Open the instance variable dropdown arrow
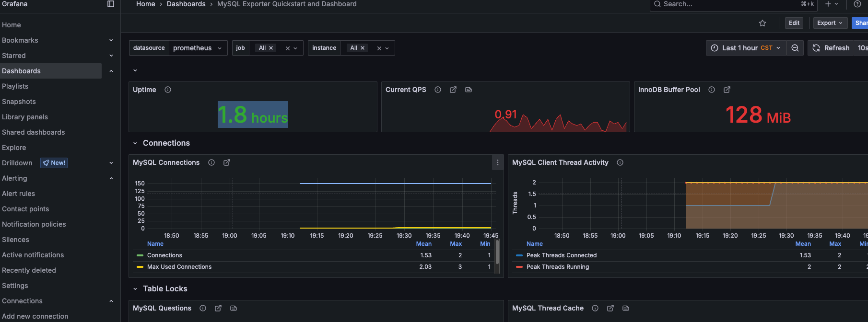Viewport: 868px width, 322px height. click(387, 48)
